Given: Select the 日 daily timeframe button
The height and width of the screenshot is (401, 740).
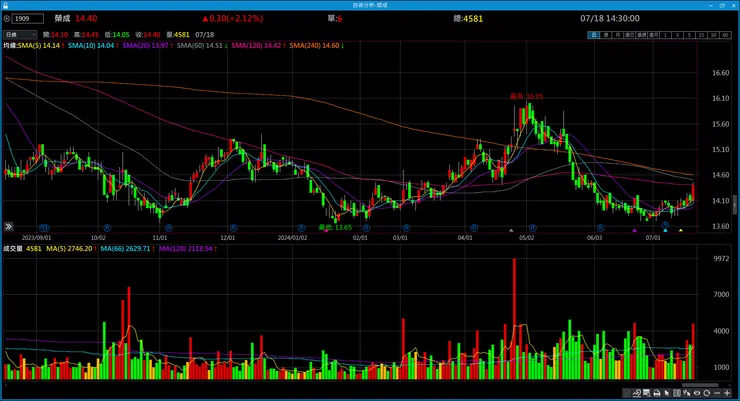Looking at the screenshot, I should (x=594, y=35).
